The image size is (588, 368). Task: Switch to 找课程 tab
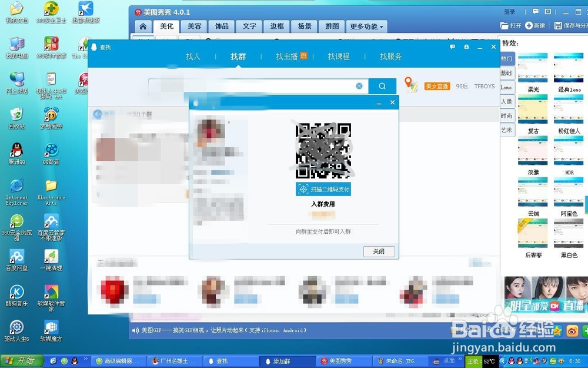(x=339, y=57)
